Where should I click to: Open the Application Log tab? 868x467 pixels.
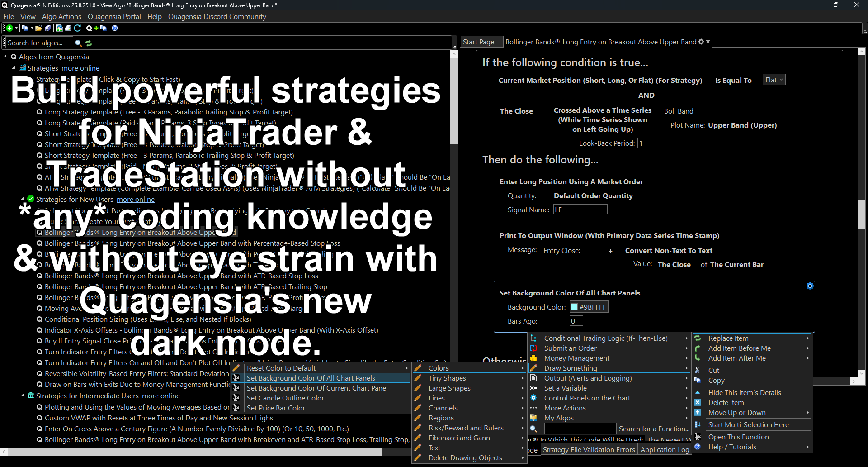(665, 449)
